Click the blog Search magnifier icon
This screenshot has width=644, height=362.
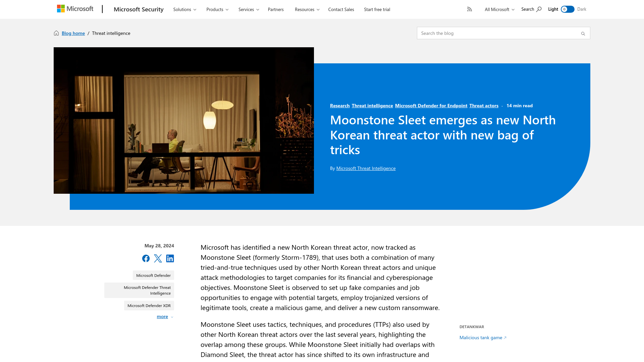pyautogui.click(x=583, y=34)
